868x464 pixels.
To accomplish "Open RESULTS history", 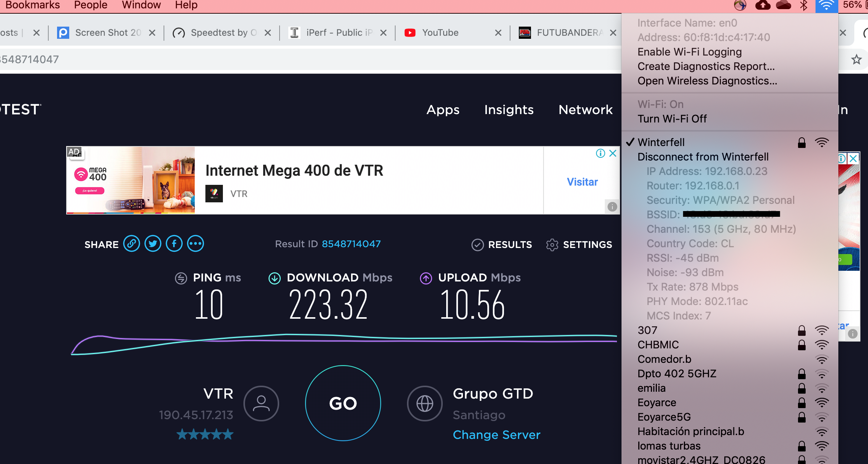I will point(502,245).
